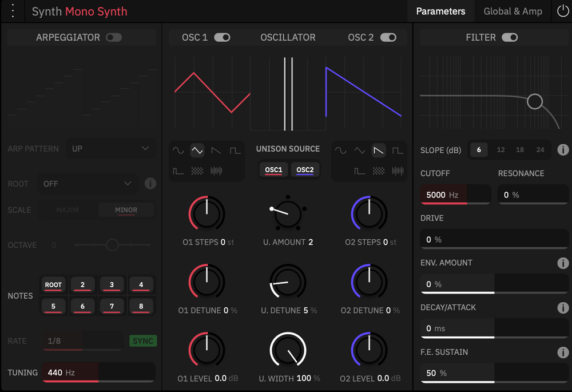Click the Octave slider handle
The height and width of the screenshot is (392, 572).
pos(112,245)
